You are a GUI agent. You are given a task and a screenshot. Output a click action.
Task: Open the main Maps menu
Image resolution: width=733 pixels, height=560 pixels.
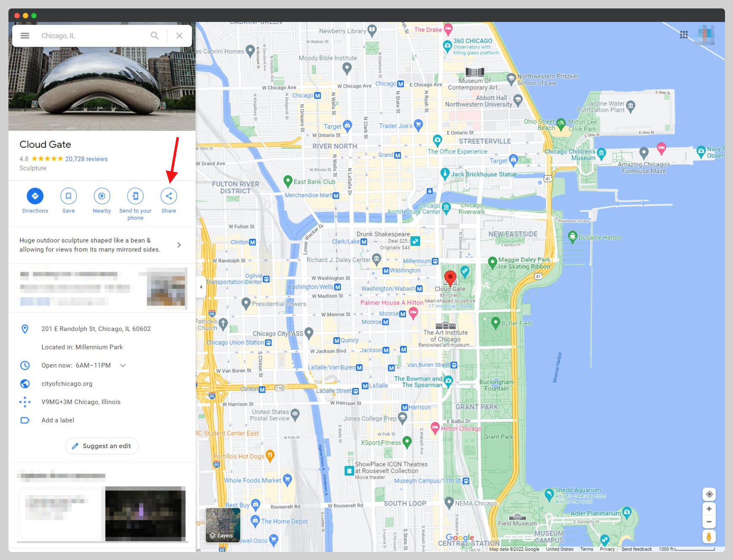coord(24,35)
